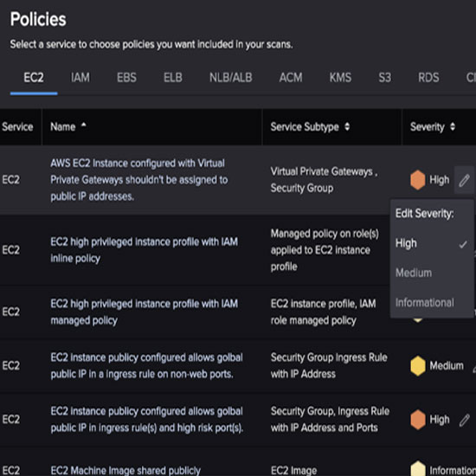Click 'Virtual Private Gateways , Security Group' subtype cell
The image size is (476, 476).
tap(324, 180)
